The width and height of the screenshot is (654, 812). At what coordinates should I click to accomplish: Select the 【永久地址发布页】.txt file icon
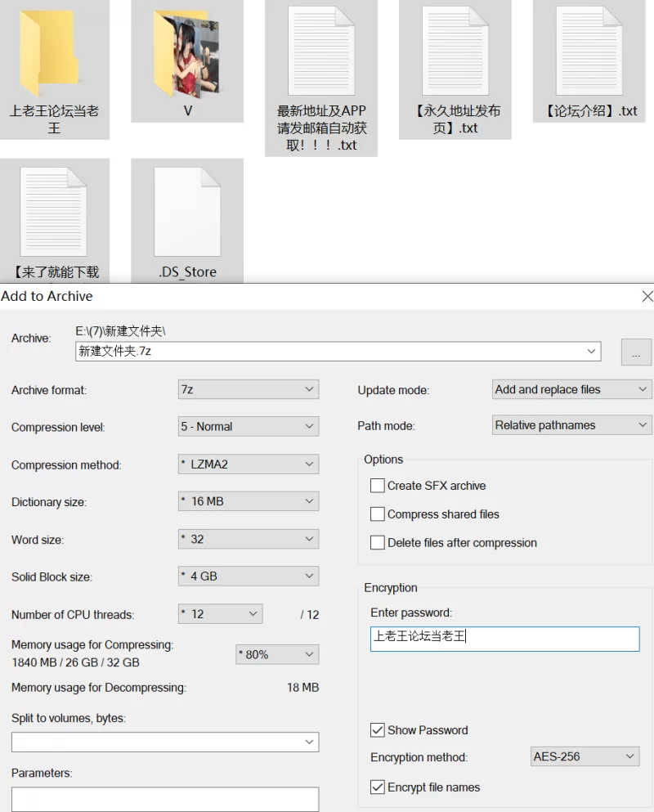point(455,51)
